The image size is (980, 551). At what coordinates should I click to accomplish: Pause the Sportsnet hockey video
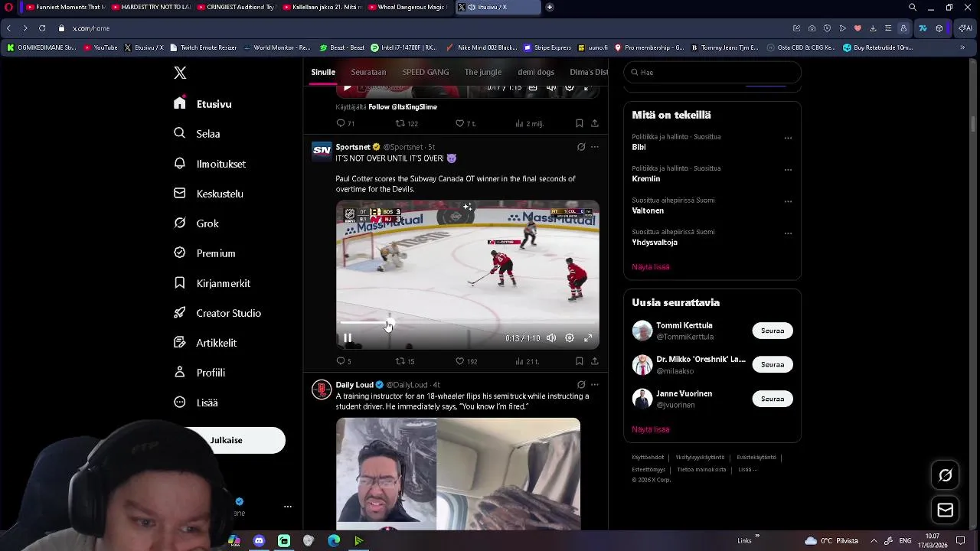348,338
